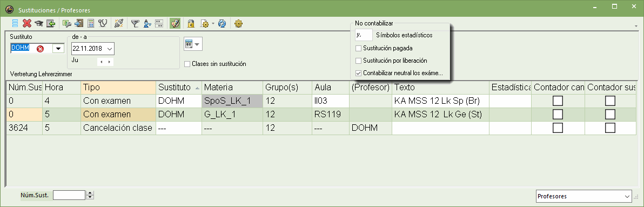The image size is (644, 207).
Task: Click the (Profesor) column header
Action: (x=371, y=88)
